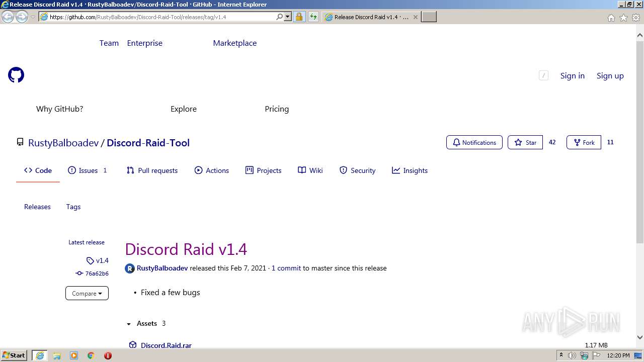This screenshot has height=362, width=644.
Task: Open a new blank browser tab
Action: click(x=429, y=17)
